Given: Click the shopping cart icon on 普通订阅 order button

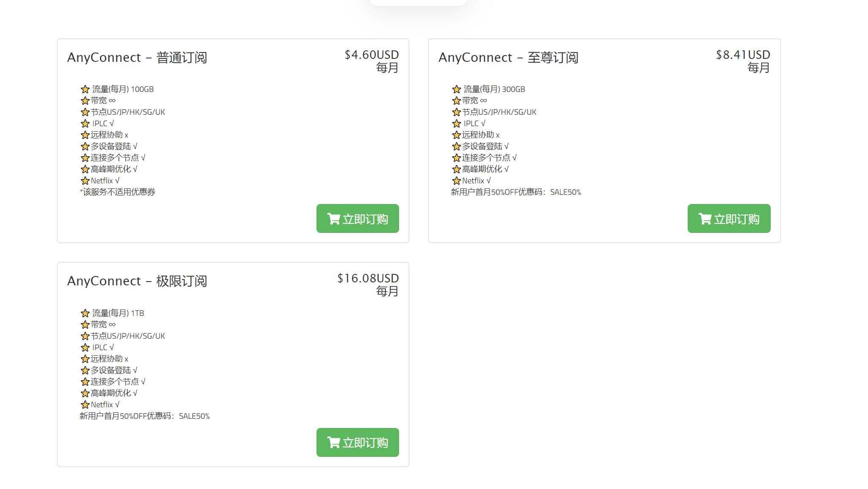Looking at the screenshot, I should tap(333, 218).
